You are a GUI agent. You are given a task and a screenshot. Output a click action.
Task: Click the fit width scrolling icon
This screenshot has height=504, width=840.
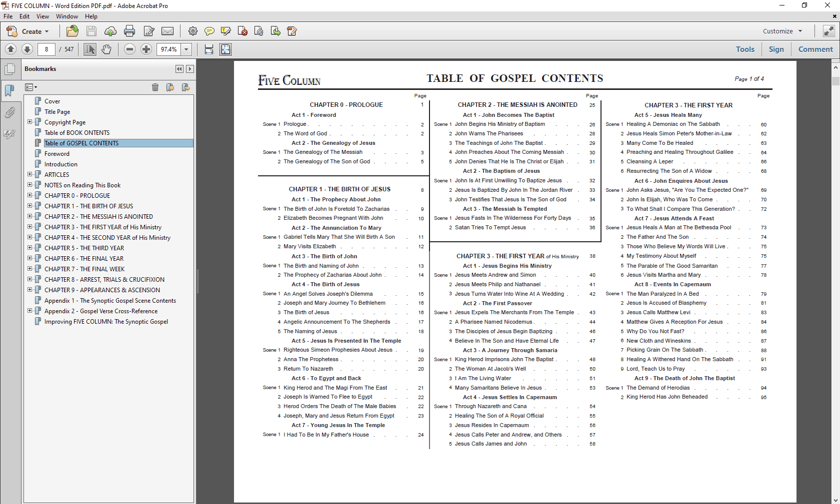pos(209,49)
